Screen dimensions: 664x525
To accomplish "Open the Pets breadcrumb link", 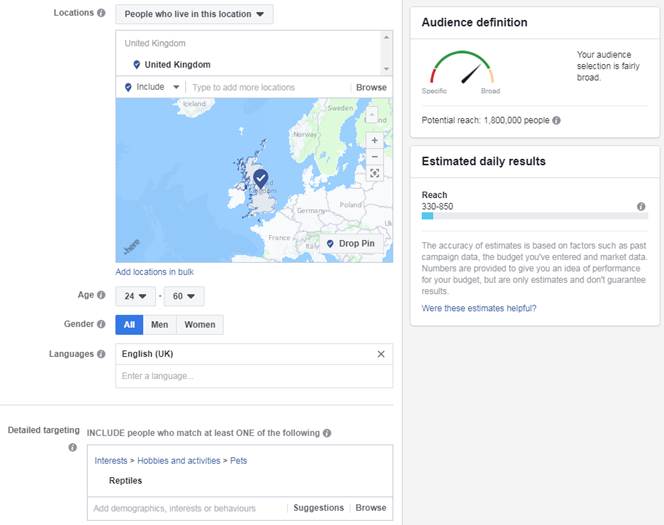I will pyautogui.click(x=238, y=461).
